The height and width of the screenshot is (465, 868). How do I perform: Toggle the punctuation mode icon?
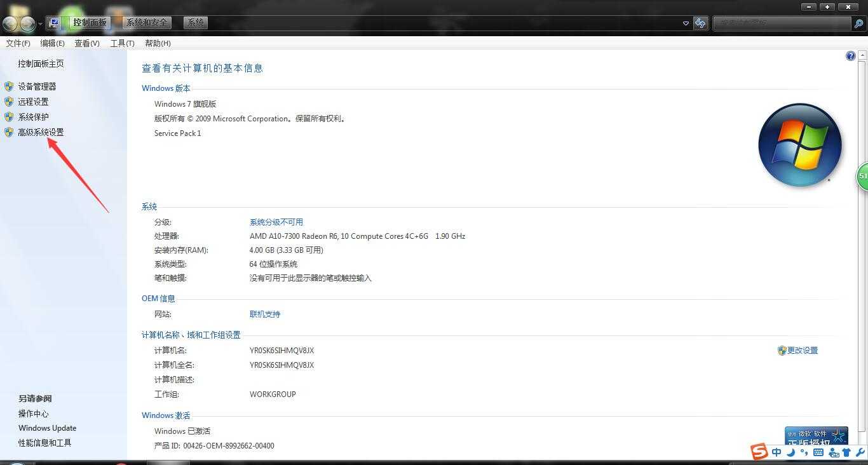[x=804, y=452]
